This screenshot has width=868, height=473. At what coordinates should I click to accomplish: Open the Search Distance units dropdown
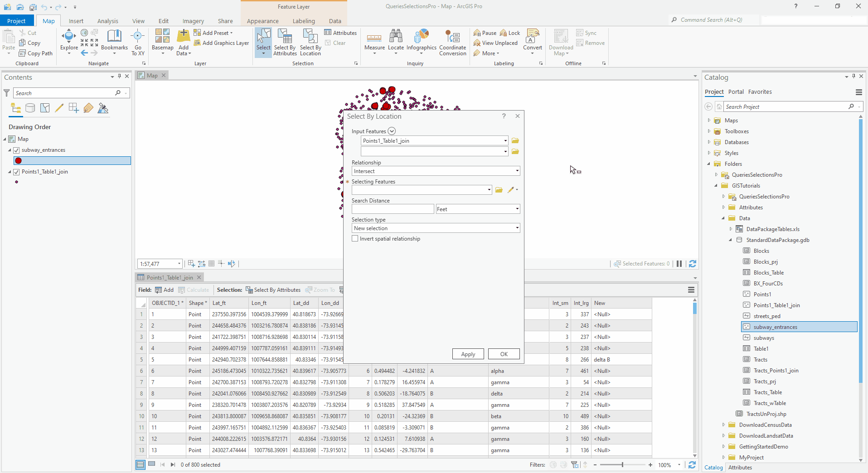point(517,209)
